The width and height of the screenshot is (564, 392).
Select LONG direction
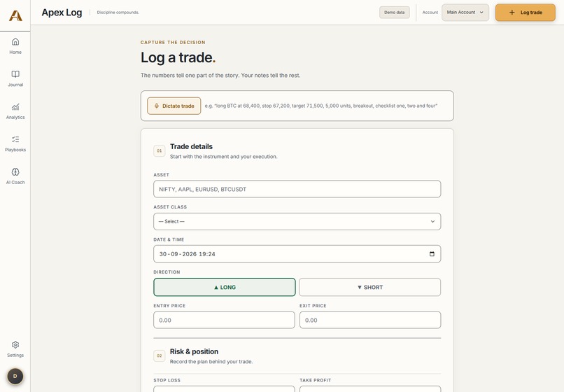(x=225, y=287)
